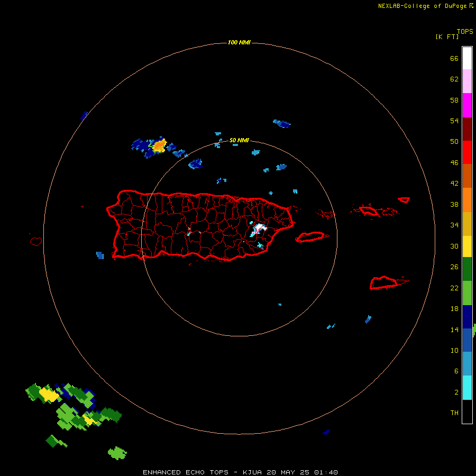Click the legend value "62"
This screenshot has width=476, height=476.
point(454,79)
